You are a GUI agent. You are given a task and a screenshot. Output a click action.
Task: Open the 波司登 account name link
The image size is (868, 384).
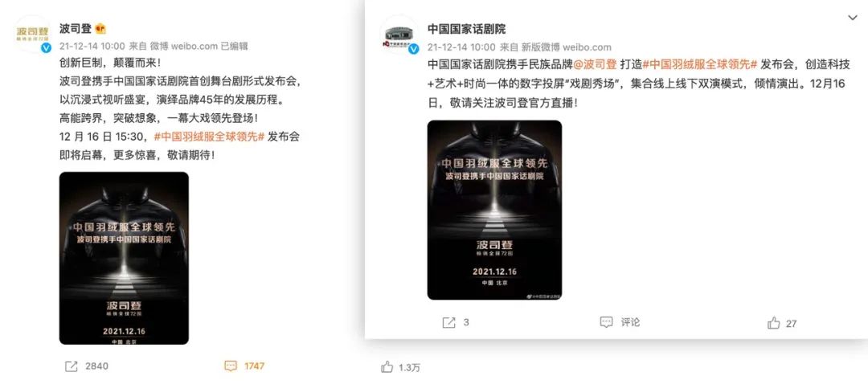76,28
